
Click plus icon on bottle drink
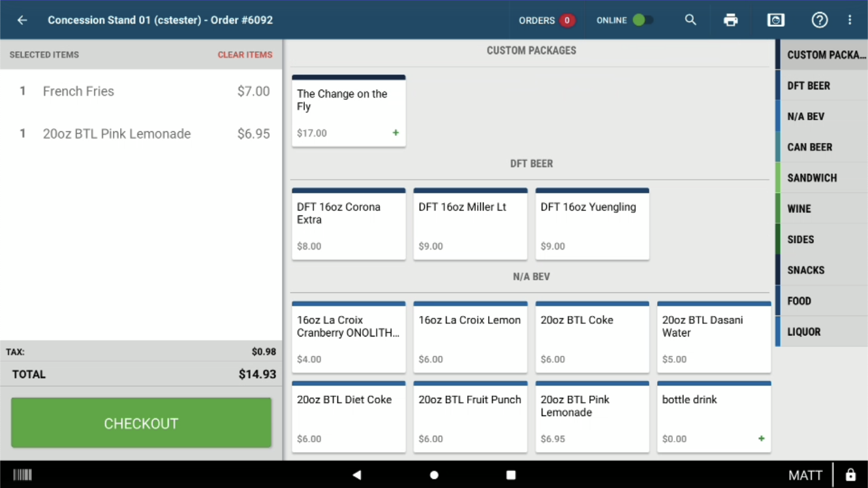coord(761,438)
